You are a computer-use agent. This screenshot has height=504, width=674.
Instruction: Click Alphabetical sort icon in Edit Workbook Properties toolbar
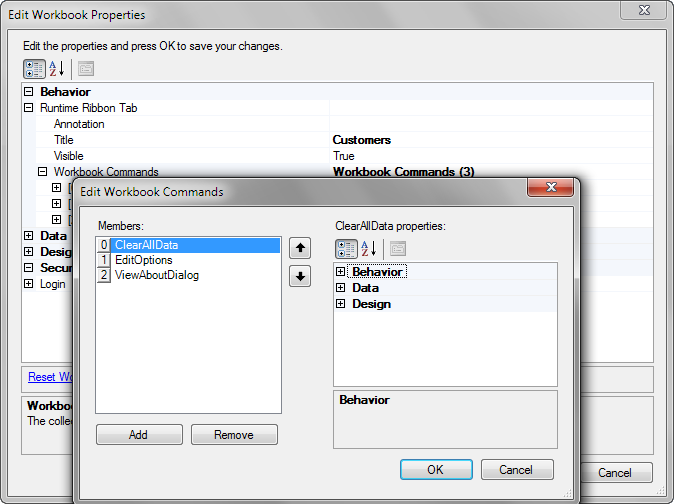57,69
